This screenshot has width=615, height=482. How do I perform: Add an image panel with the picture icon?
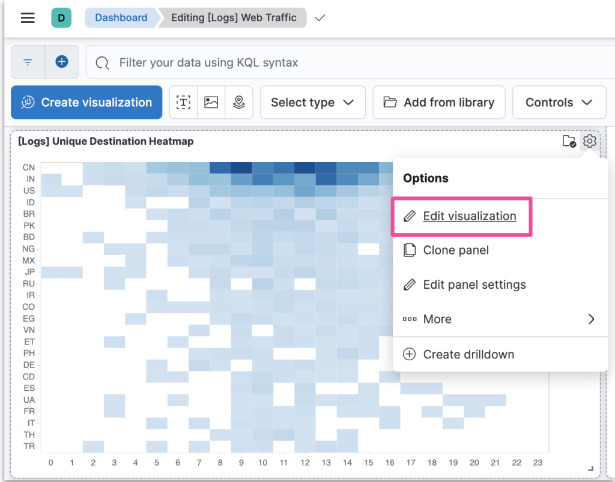coord(211,102)
